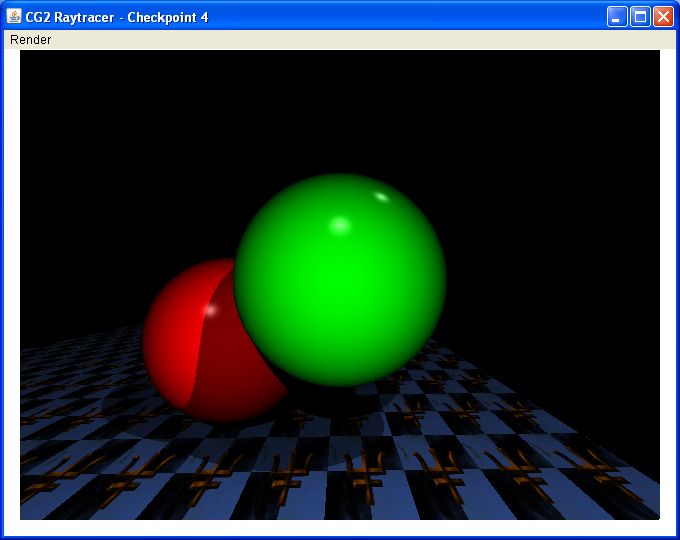Click the black background above the spheres

click(340, 100)
